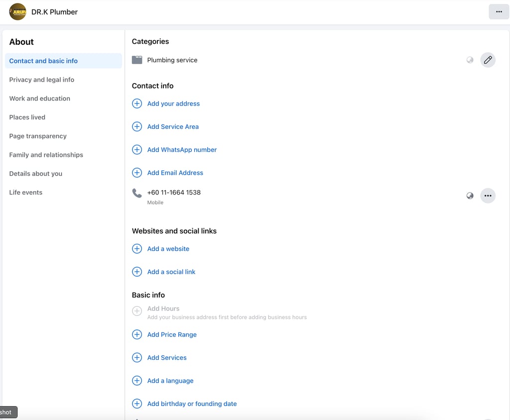Select Privacy and legal info section
Image resolution: width=510 pixels, height=420 pixels.
42,80
